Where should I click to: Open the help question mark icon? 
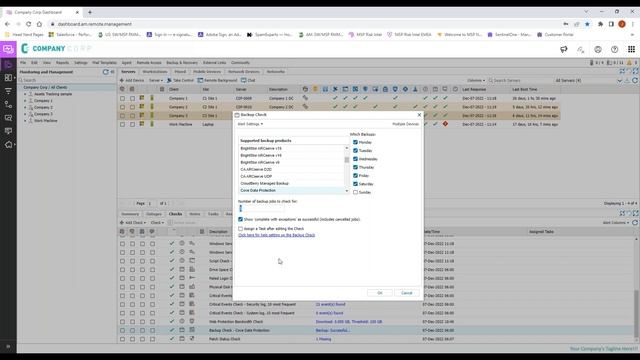[x=614, y=49]
